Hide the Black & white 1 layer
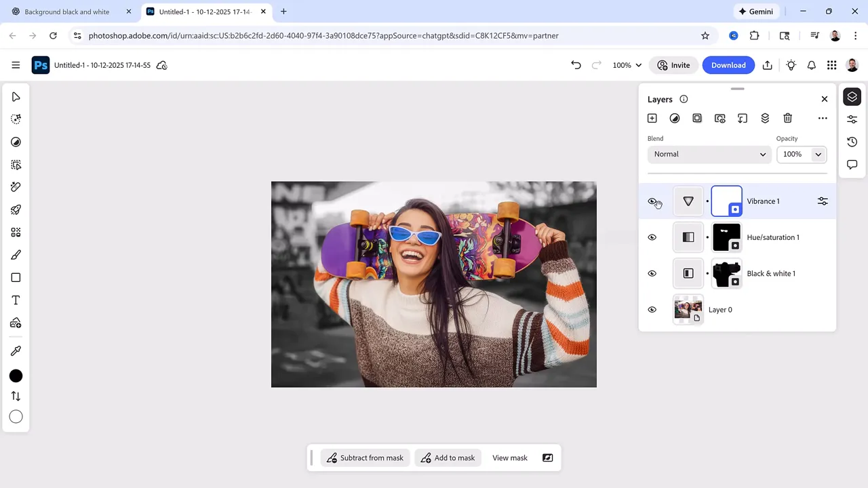The height and width of the screenshot is (488, 868). [652, 274]
